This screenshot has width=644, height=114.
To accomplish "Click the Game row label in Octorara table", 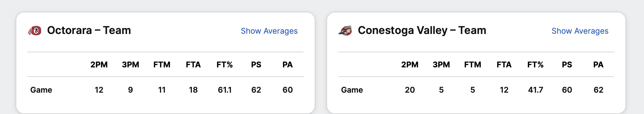I will pos(41,90).
